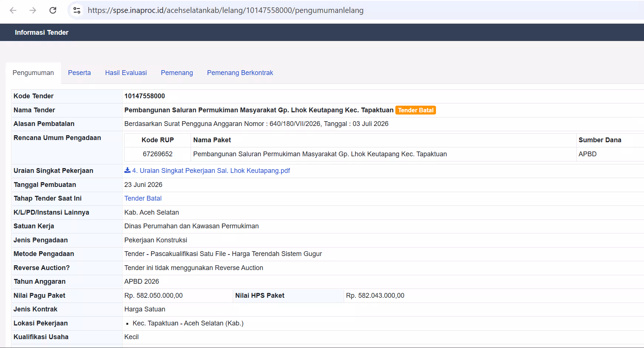Go back with the browser back arrow
Screen dimensions: 644x348
click(13, 10)
